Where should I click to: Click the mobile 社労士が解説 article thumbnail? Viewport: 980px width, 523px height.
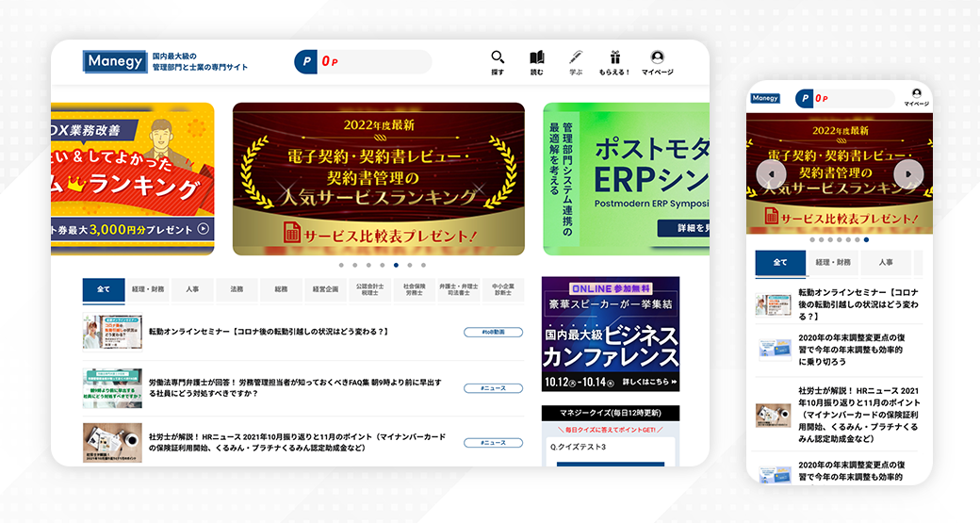coord(773,415)
